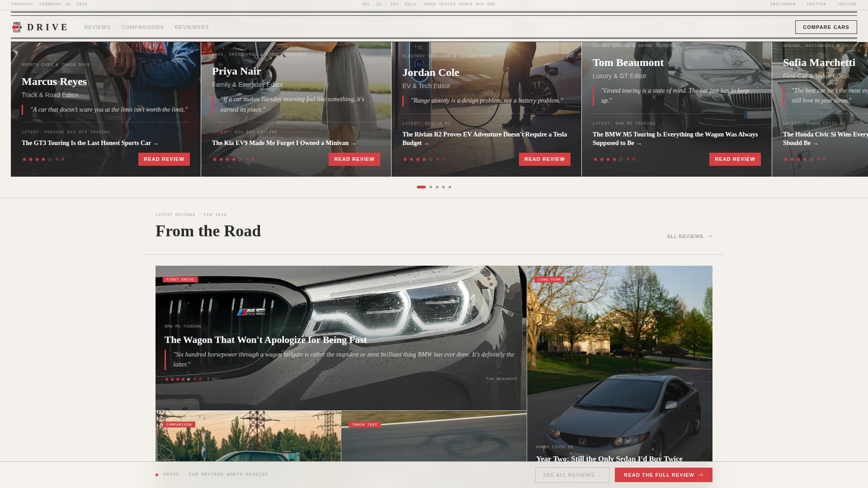Image resolution: width=868 pixels, height=488 pixels.
Task: Read Review on Jordan Cole card
Action: coord(545,159)
